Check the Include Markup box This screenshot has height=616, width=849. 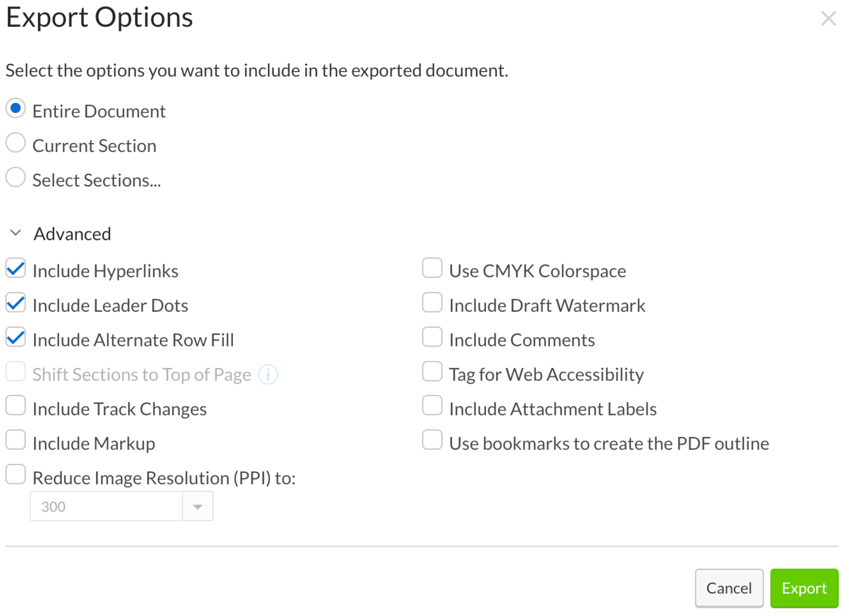(16, 440)
